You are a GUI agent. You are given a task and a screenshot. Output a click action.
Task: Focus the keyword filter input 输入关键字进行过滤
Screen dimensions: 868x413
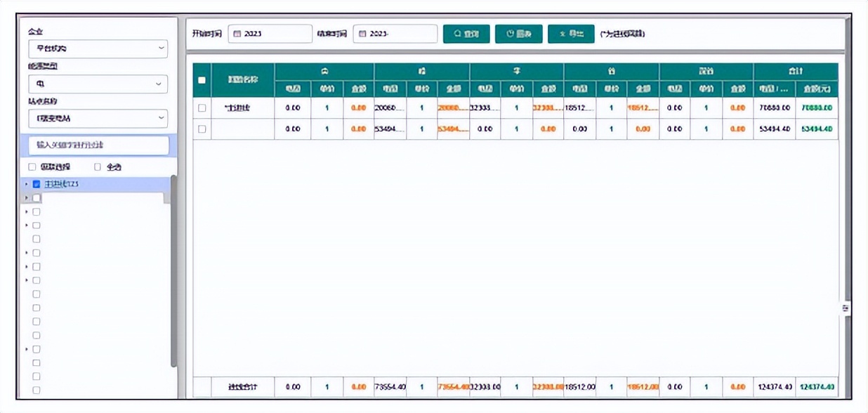tap(98, 145)
